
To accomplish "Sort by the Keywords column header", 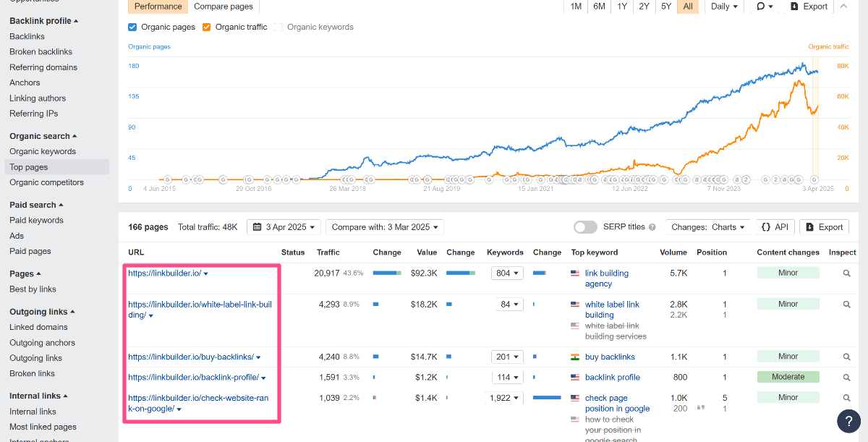I will [505, 252].
